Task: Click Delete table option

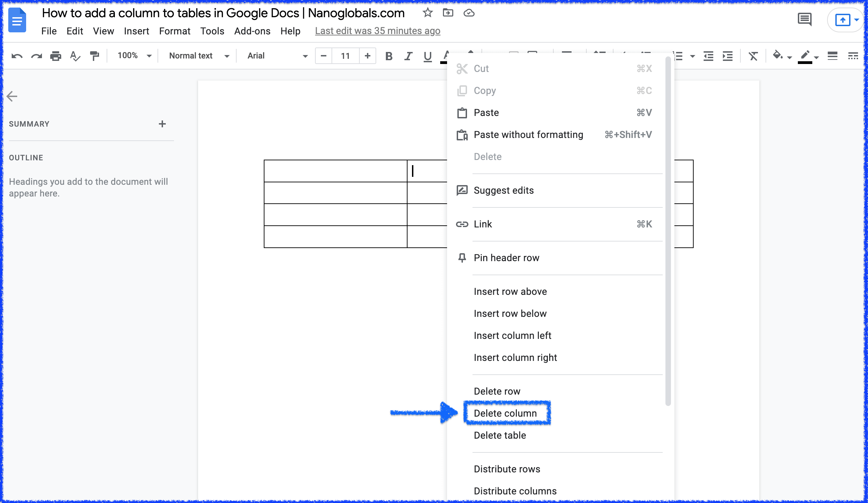Action: (499, 435)
